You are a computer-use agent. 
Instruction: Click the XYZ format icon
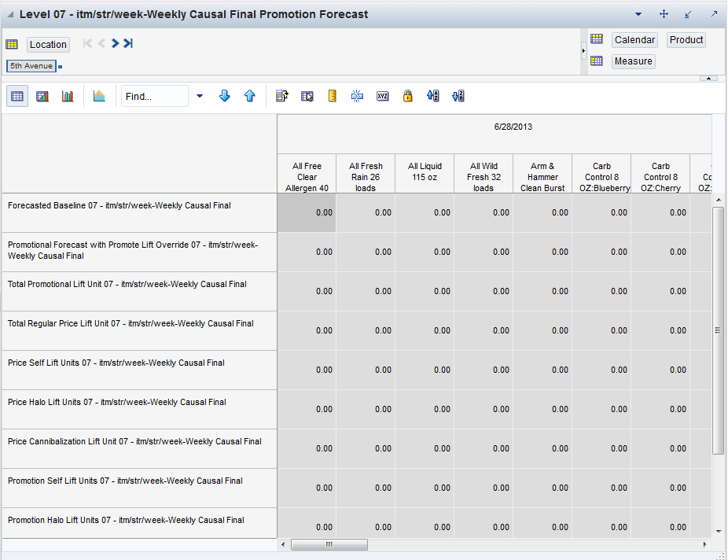tap(383, 96)
